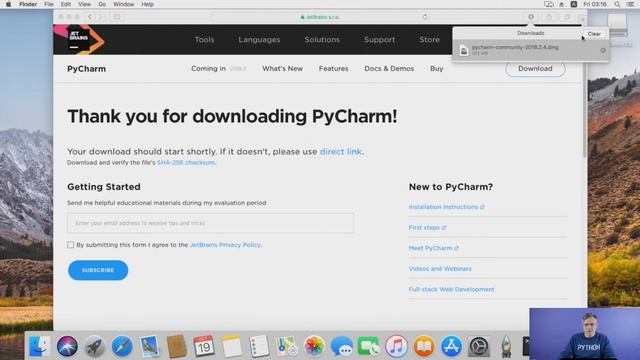This screenshot has height=360, width=640.
Task: Open Notification Center in the menu bar
Action: (631, 4)
